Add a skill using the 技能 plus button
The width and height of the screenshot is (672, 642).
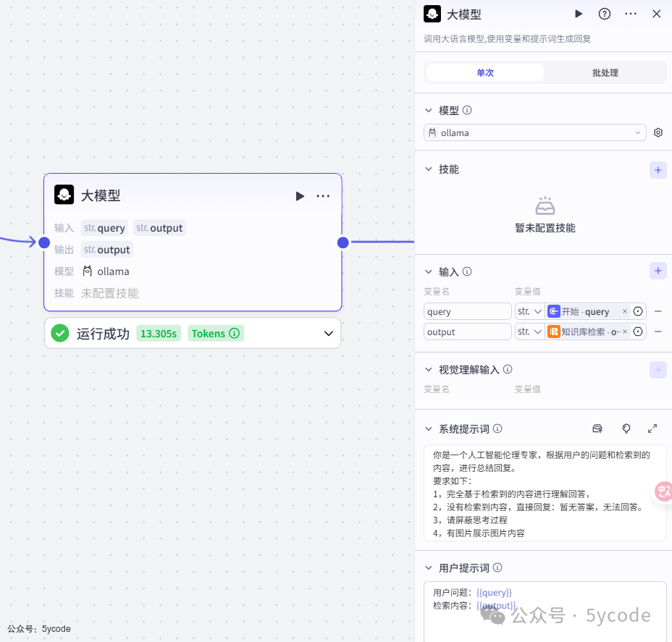(x=658, y=169)
